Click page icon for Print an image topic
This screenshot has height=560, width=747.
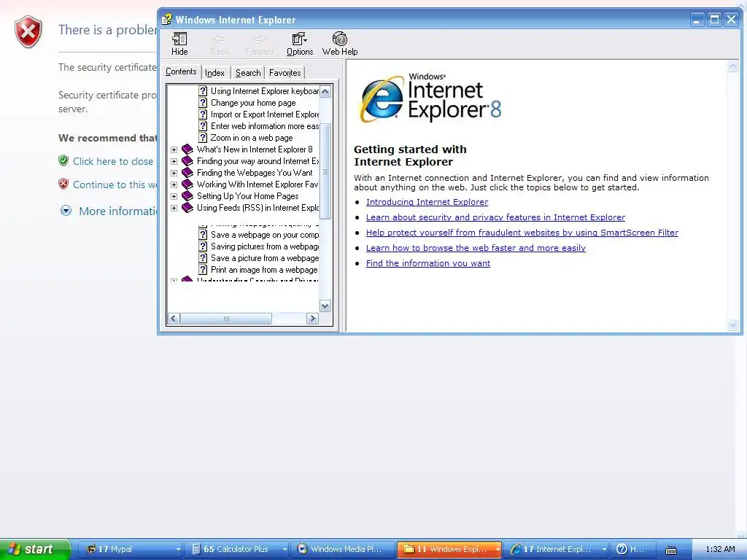[x=203, y=270]
